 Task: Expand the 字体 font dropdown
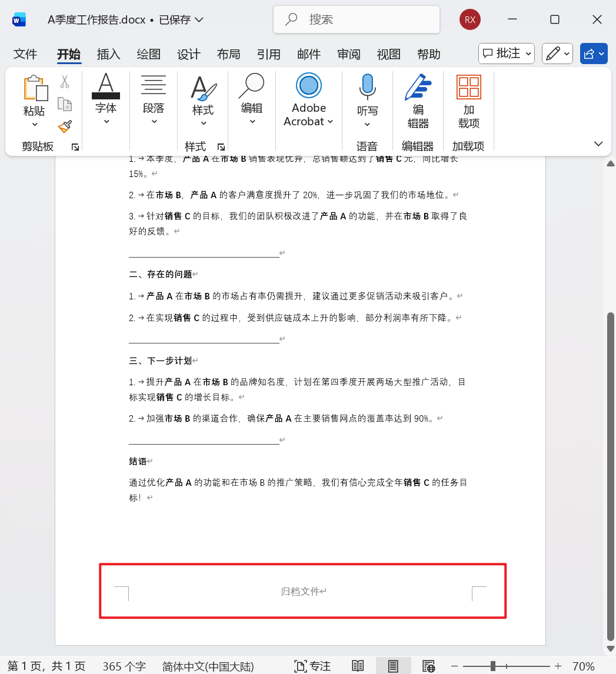pyautogui.click(x=106, y=121)
